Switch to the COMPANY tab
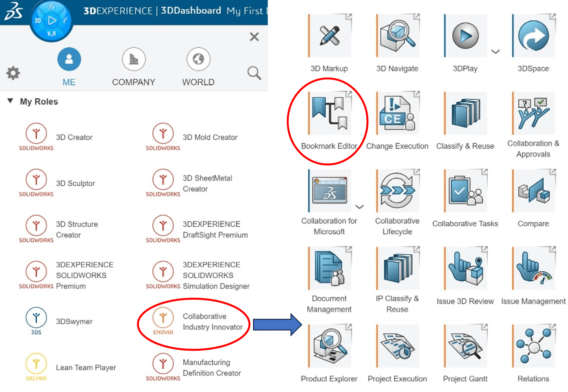This screenshot has width=568, height=392. pos(133,67)
